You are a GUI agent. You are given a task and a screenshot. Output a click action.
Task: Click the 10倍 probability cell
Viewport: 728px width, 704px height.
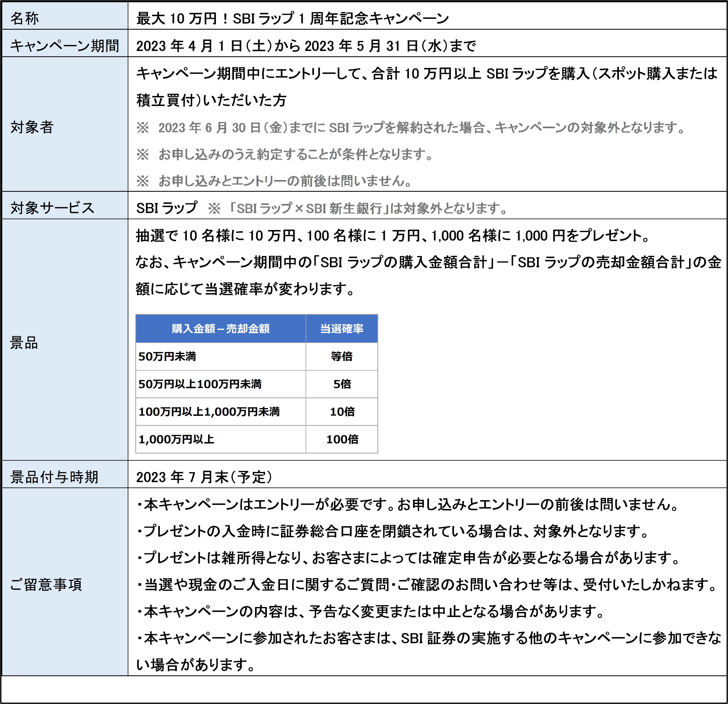pos(342,411)
